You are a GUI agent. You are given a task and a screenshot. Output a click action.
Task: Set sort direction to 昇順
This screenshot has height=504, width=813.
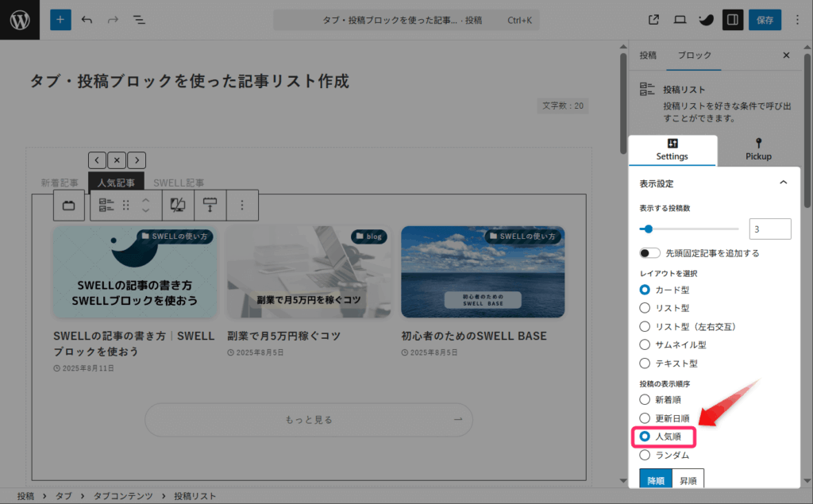688,479
